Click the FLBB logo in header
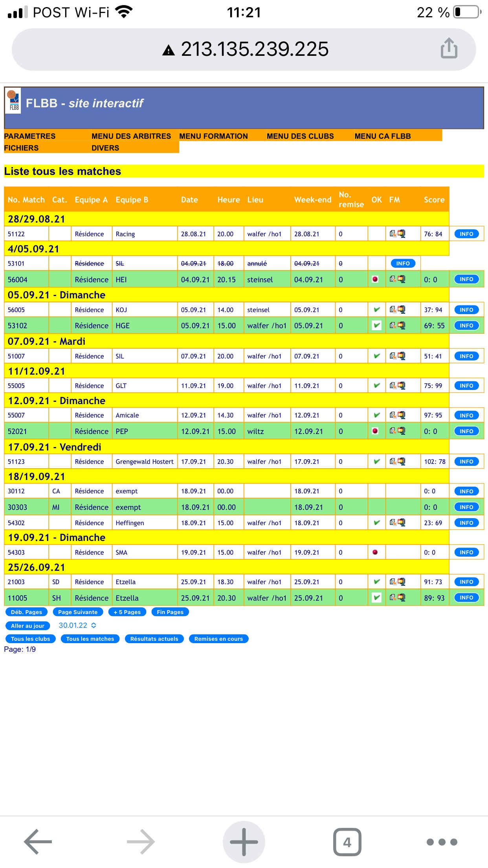Viewport: 488px width, 868px height. pos(13,101)
